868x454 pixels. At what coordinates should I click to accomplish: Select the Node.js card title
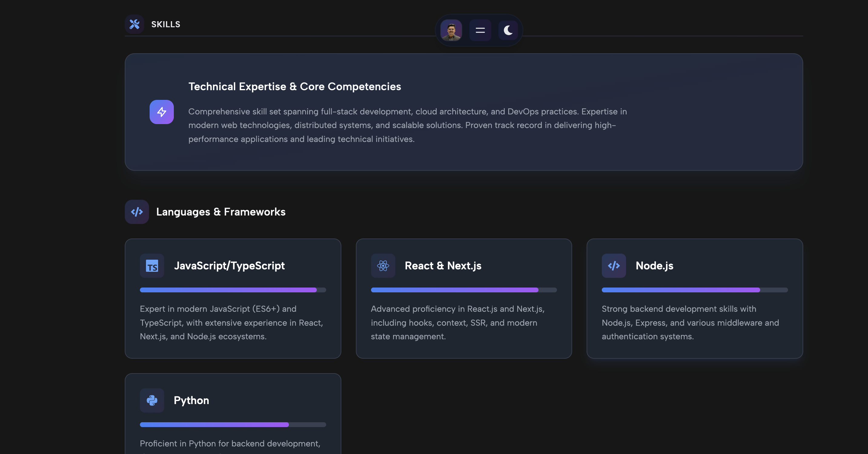(654, 266)
